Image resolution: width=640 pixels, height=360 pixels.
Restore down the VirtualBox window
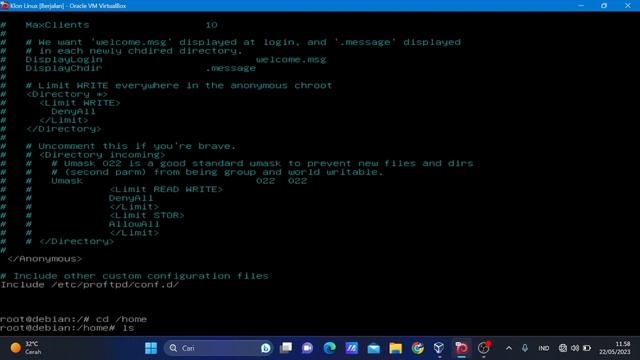point(604,6)
